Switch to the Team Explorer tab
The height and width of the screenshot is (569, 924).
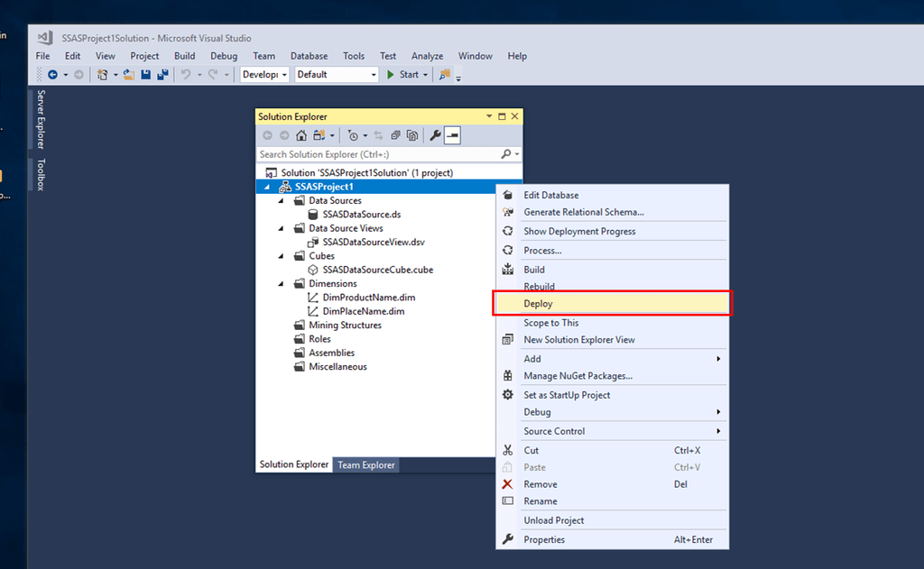click(366, 465)
